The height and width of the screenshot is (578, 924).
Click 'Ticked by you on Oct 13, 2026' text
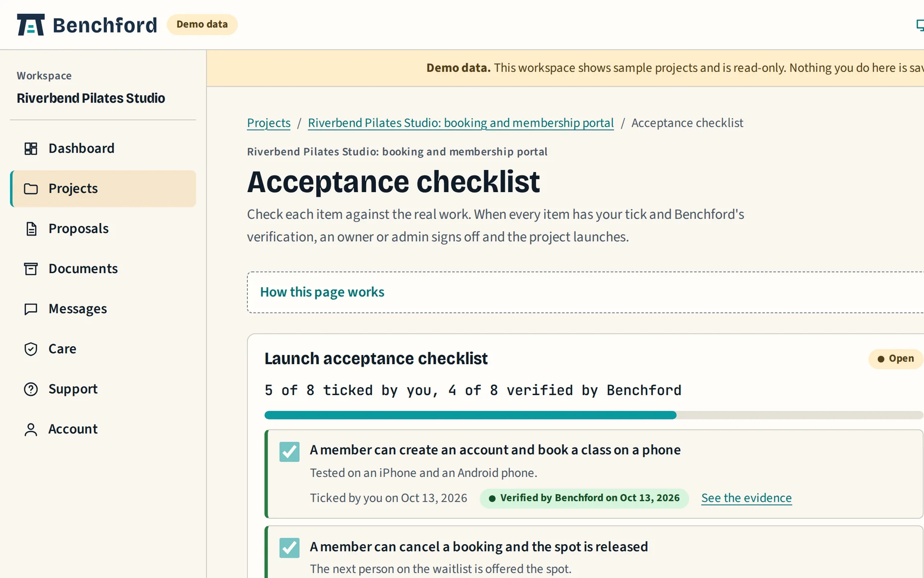tap(388, 498)
